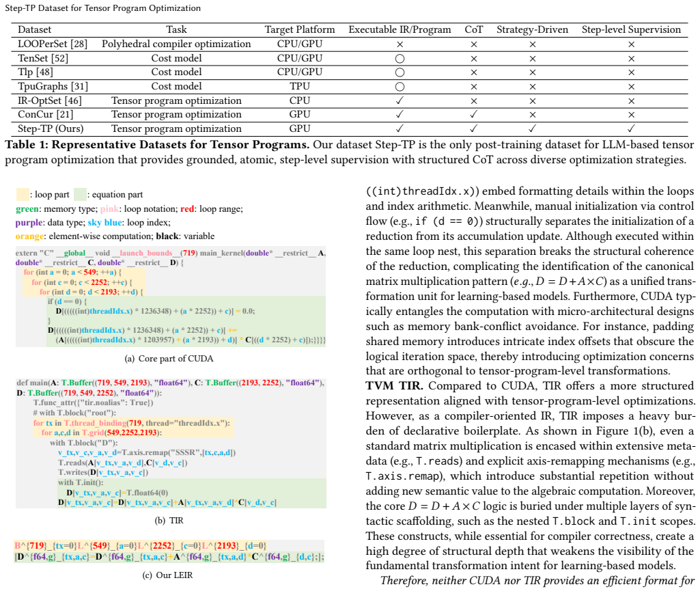Viewport: 700px width, 589px height.
Task: Click the cross under Executable IR/Program for LOOPerSet
Action: coord(400,44)
